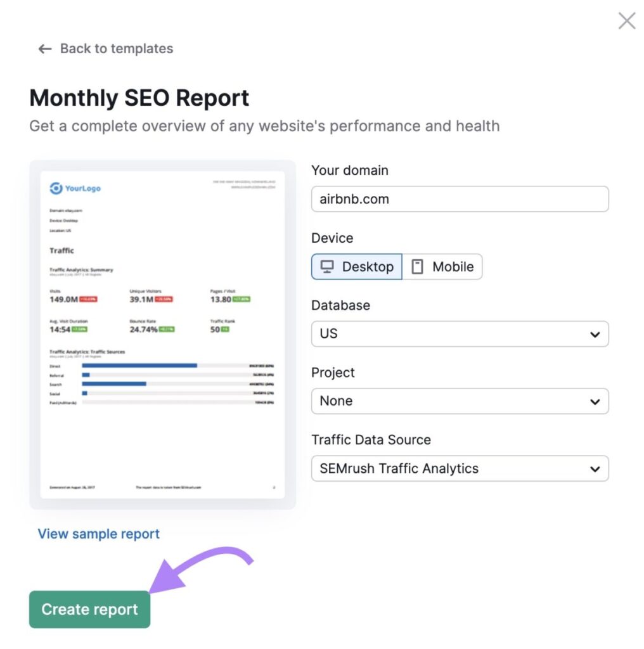The image size is (644, 649).
Task: Click the chevron in the Database field
Action: pyautogui.click(x=595, y=334)
